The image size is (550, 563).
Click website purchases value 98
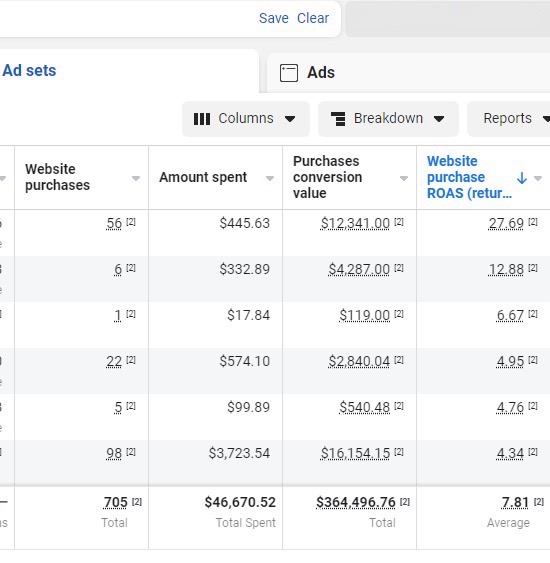pyautogui.click(x=114, y=453)
